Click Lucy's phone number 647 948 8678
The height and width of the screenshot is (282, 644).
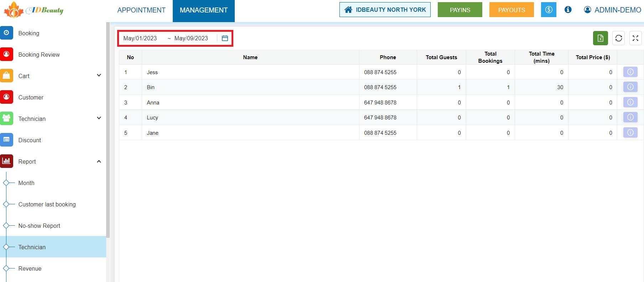(x=380, y=118)
